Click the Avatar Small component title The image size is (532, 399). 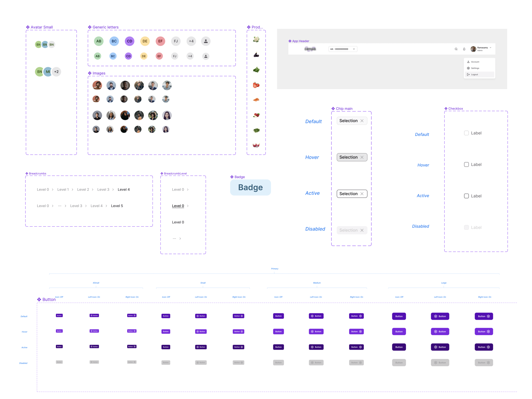[42, 27]
